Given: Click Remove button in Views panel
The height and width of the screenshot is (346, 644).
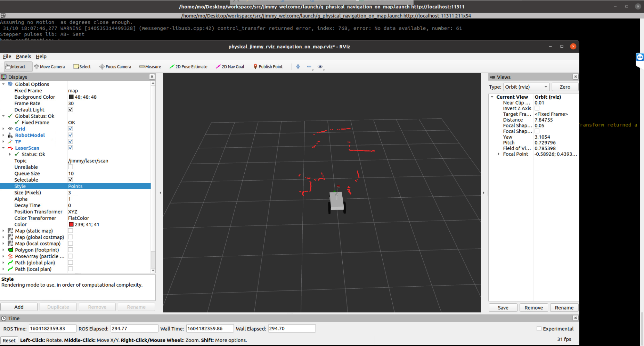Looking at the screenshot, I should [533, 308].
